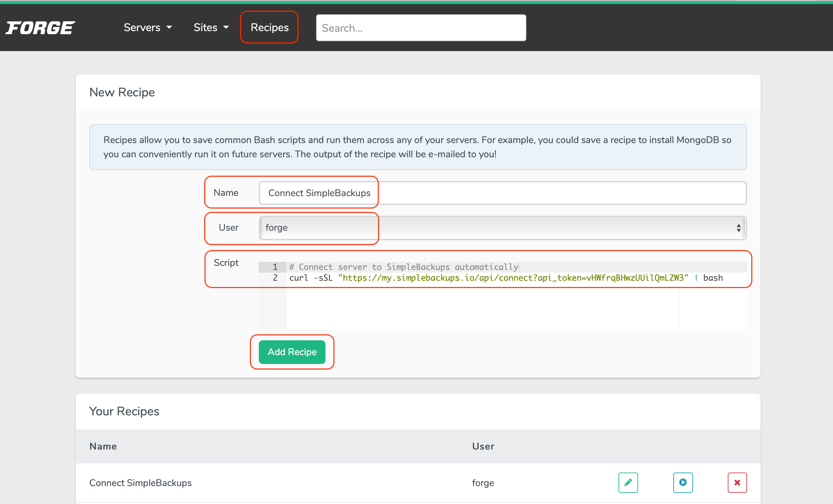Open the pencil edit icon beside forge user

[628, 483]
